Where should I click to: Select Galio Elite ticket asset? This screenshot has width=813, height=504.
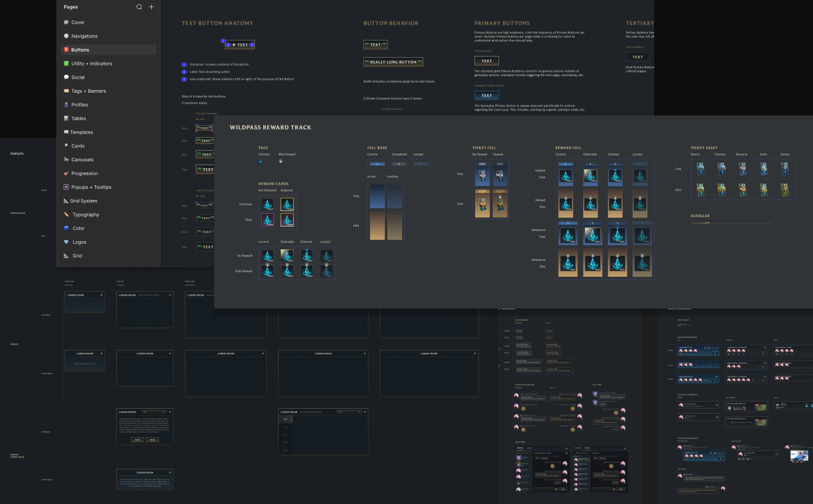(763, 189)
